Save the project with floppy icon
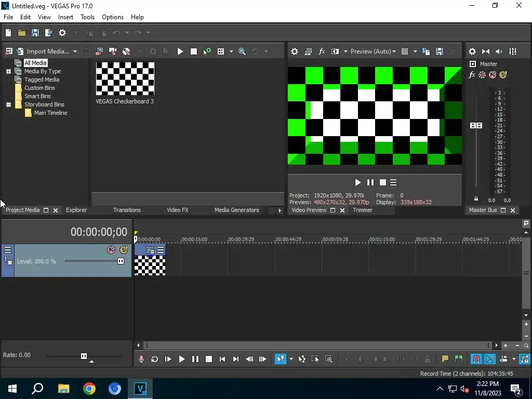 coord(35,33)
